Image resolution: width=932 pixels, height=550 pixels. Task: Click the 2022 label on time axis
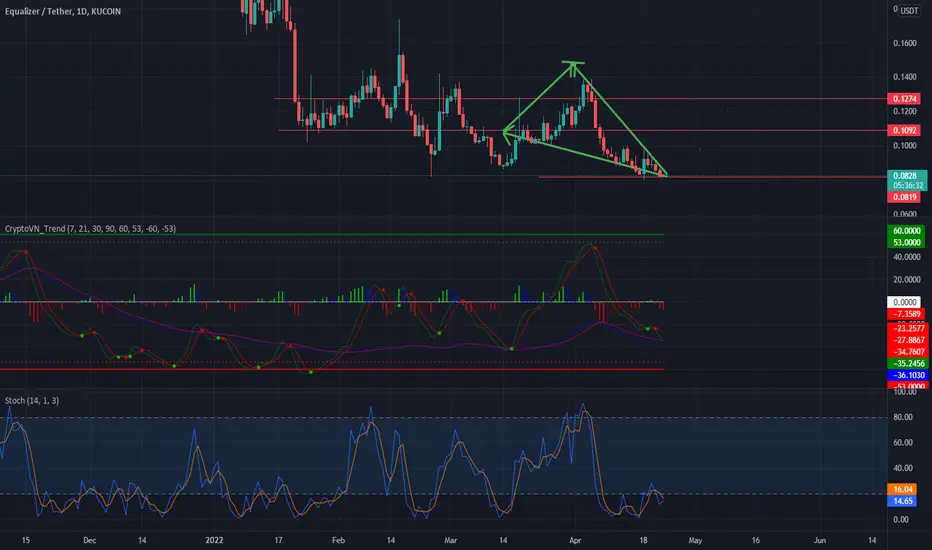[214, 540]
